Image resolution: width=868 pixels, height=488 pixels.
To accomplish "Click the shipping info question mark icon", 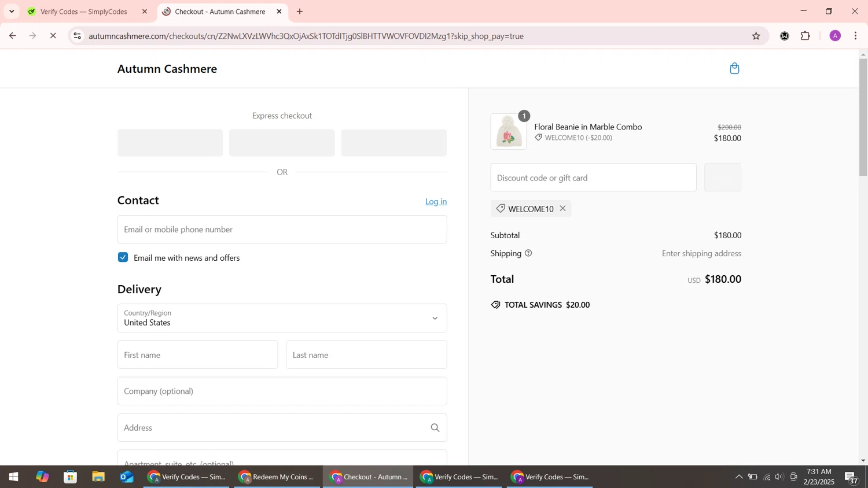I will click(528, 253).
